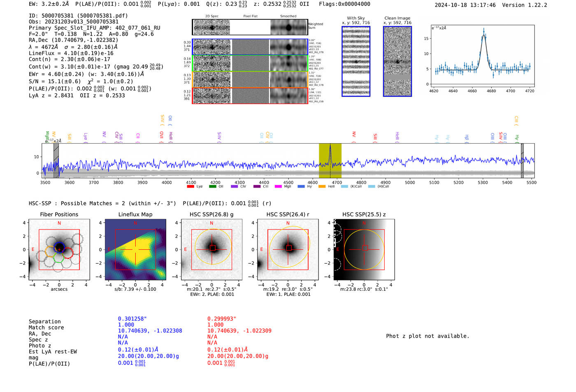The height and width of the screenshot is (392, 576).
Task: Click the (H)CaII legend swatch
Action: coord(372,186)
